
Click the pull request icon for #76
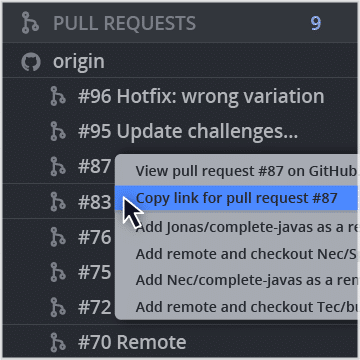(58, 237)
